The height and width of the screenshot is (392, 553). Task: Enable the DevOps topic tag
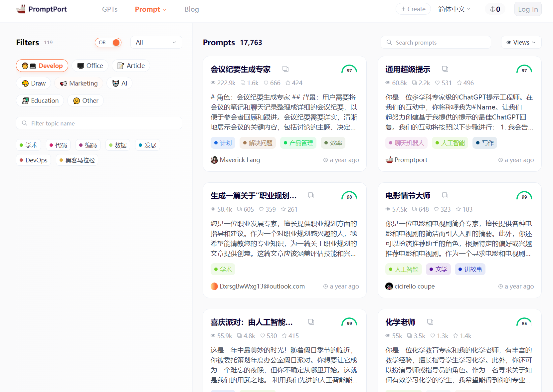coord(34,160)
